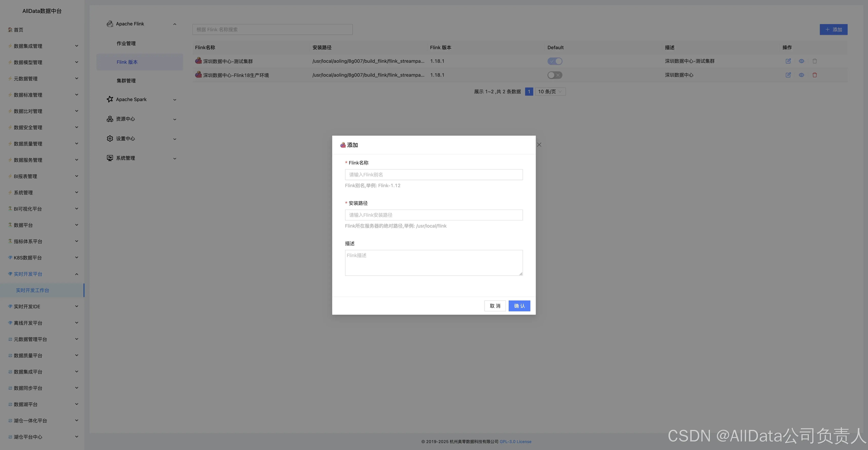Viewport: 868px width, 450px height.
Task: Click Flink logo beside 深圳数据中心-测试集群
Action: (199, 61)
